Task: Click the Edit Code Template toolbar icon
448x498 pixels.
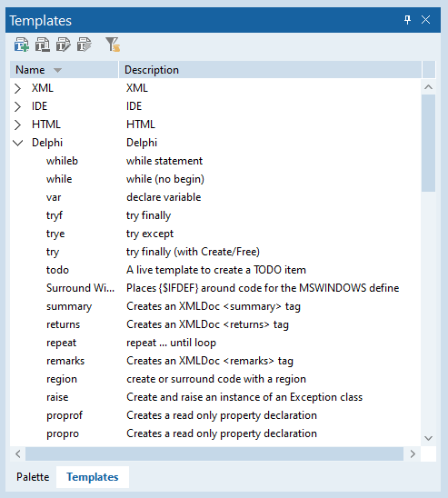Action: point(64,45)
